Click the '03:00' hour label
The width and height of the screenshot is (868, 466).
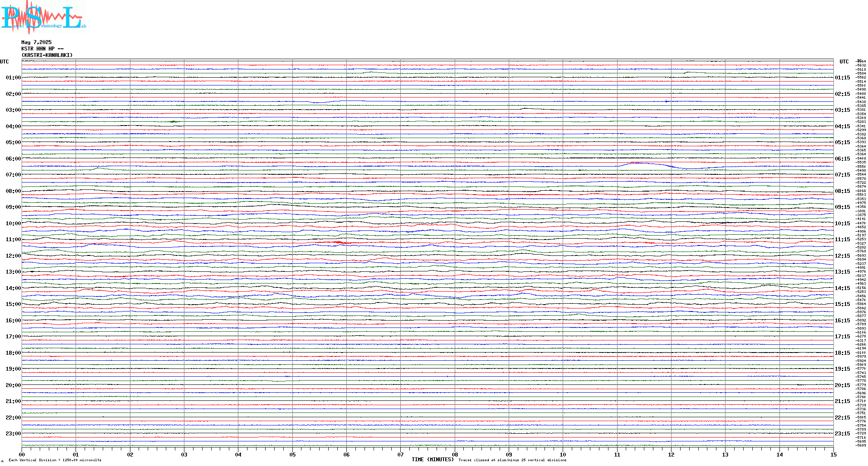click(x=13, y=110)
